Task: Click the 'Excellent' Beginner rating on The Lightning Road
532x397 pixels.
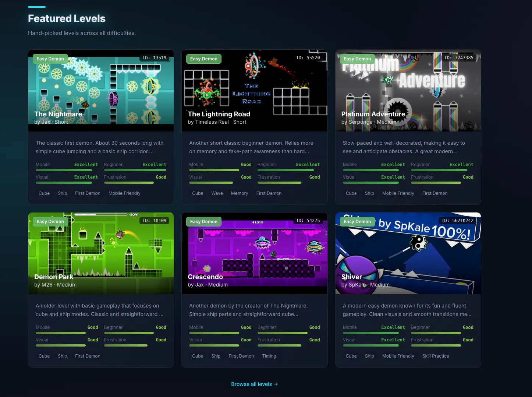Action: 308,165
